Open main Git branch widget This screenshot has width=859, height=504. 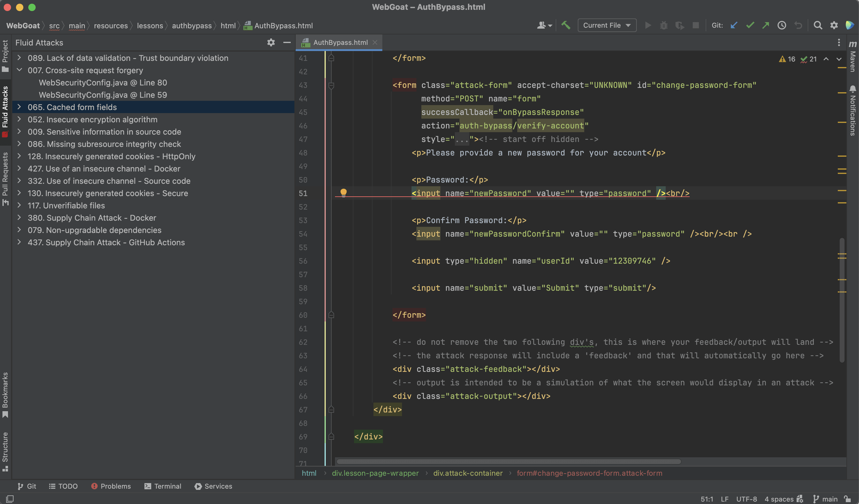tap(825, 499)
